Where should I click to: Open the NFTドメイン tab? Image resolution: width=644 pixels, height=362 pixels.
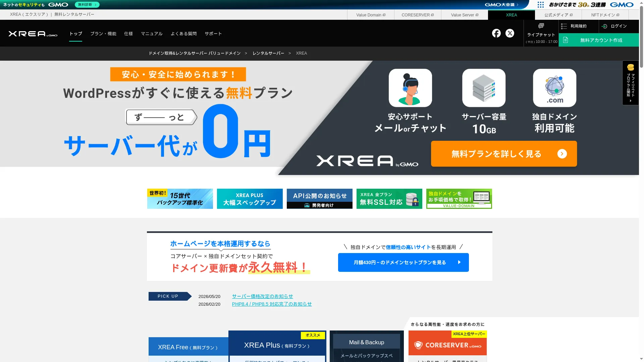tap(605, 15)
